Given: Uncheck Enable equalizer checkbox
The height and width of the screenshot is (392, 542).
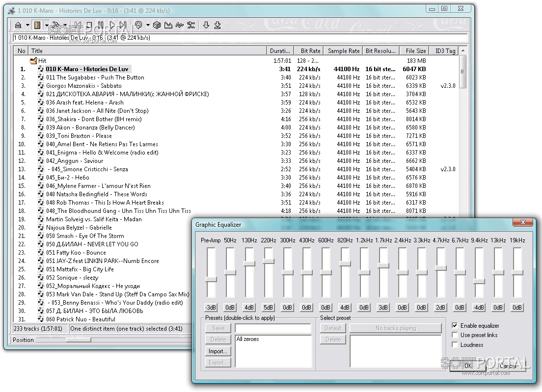Looking at the screenshot, I should click(x=455, y=325).
